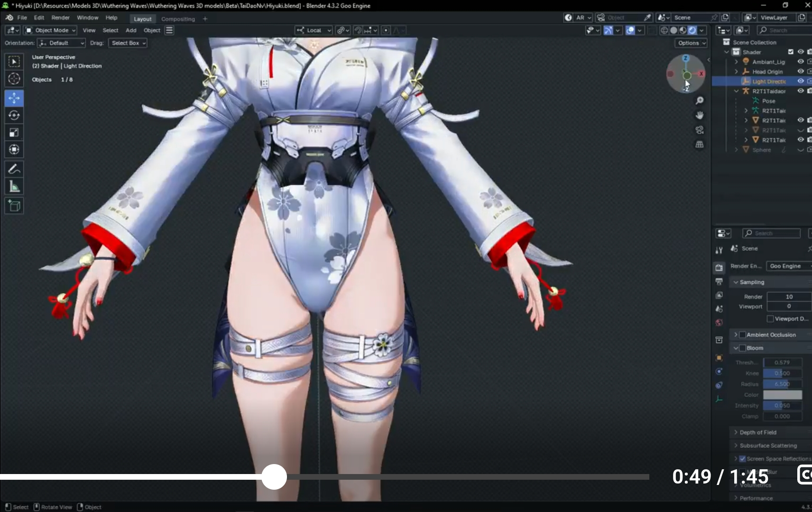This screenshot has height=512, width=812.
Task: Open the Drag Select Box dropdown
Action: point(128,43)
